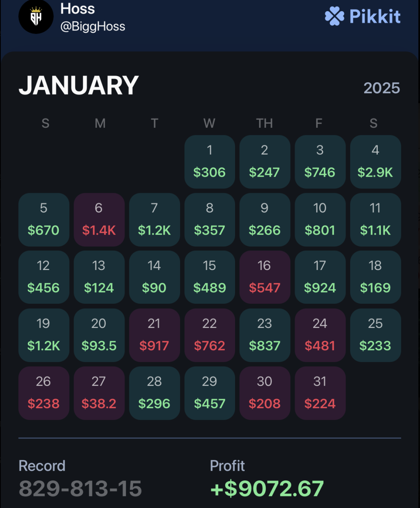
Task: Click the Pikkit clover logo
Action: (x=334, y=16)
